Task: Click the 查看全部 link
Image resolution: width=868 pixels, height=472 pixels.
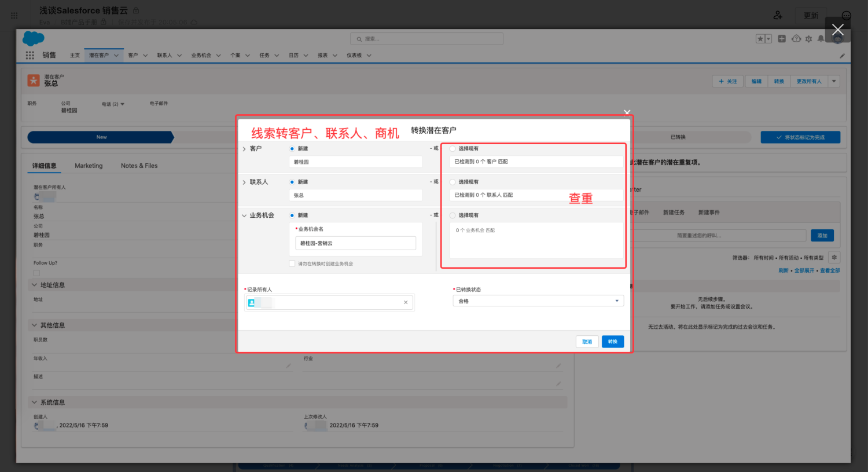Action: point(830,270)
